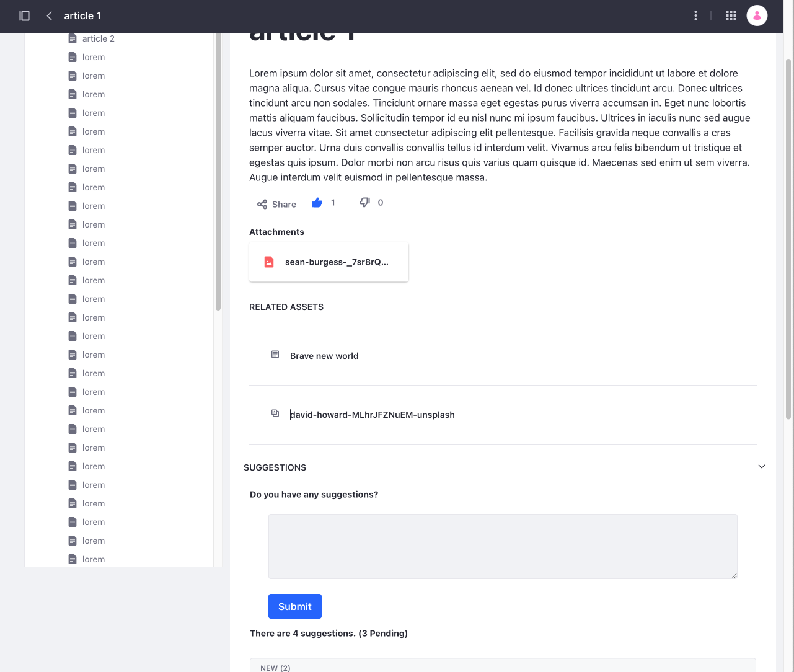This screenshot has height=672, width=794.
Task: Click the page vertical scrollbar
Action: point(788,239)
